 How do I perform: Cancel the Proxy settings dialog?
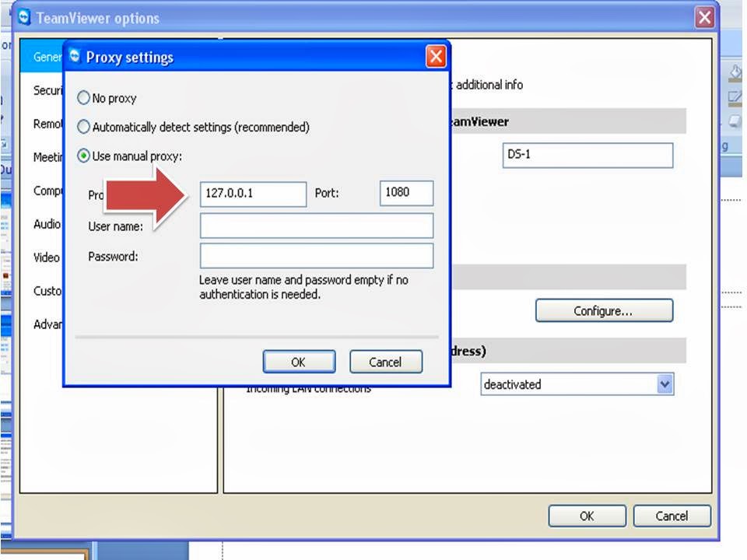(385, 362)
